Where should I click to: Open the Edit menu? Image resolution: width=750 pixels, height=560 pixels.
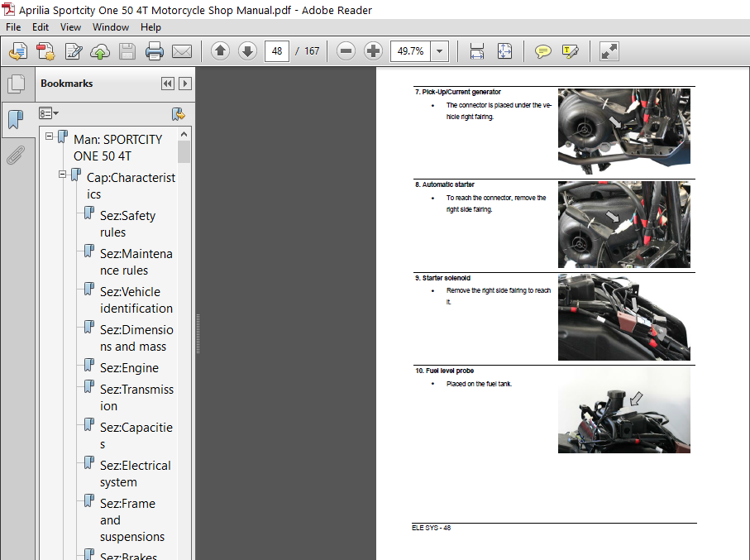click(x=41, y=27)
